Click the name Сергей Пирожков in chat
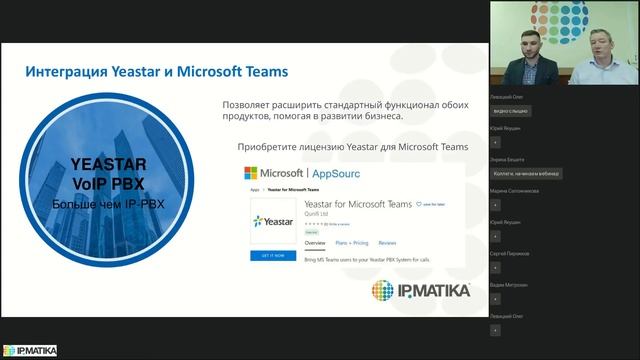Image resolution: width=640 pixels, height=360 pixels. click(509, 253)
